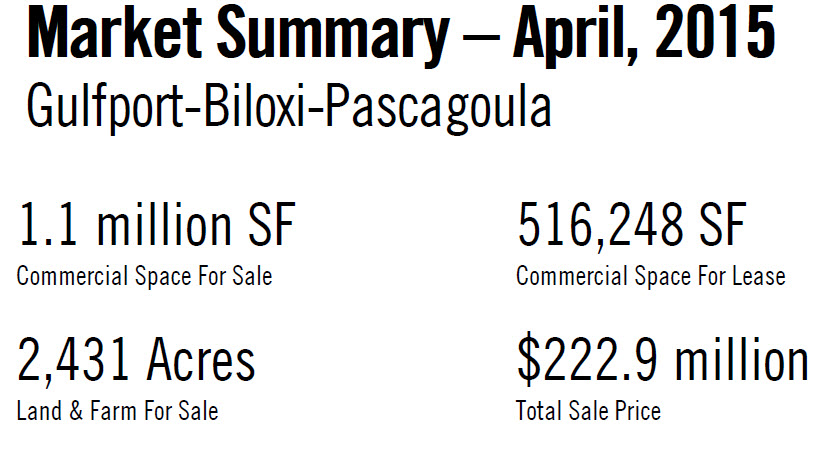This screenshot has width=840, height=450.
Task: Select the "516,248" number
Action: click(x=600, y=226)
